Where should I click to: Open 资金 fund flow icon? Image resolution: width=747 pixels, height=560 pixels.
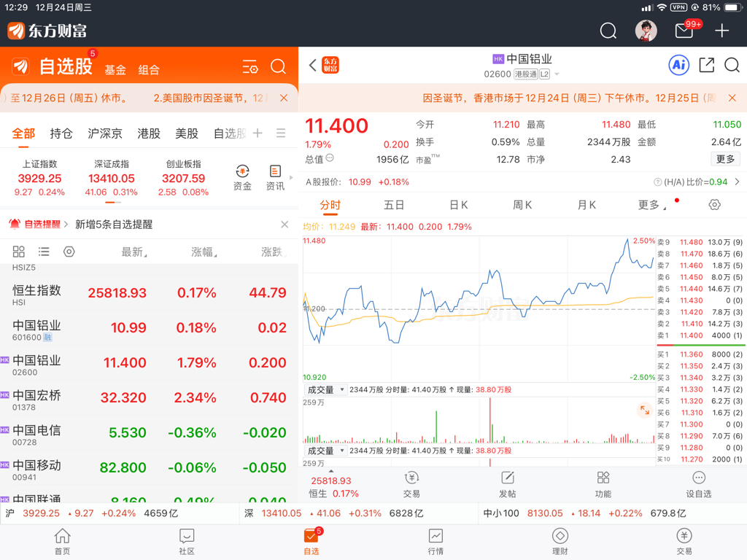click(242, 178)
